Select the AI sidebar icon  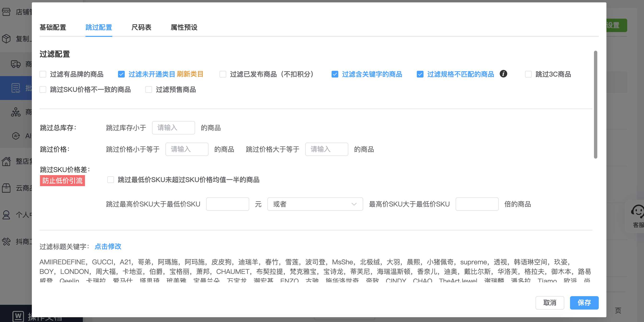[x=16, y=136]
